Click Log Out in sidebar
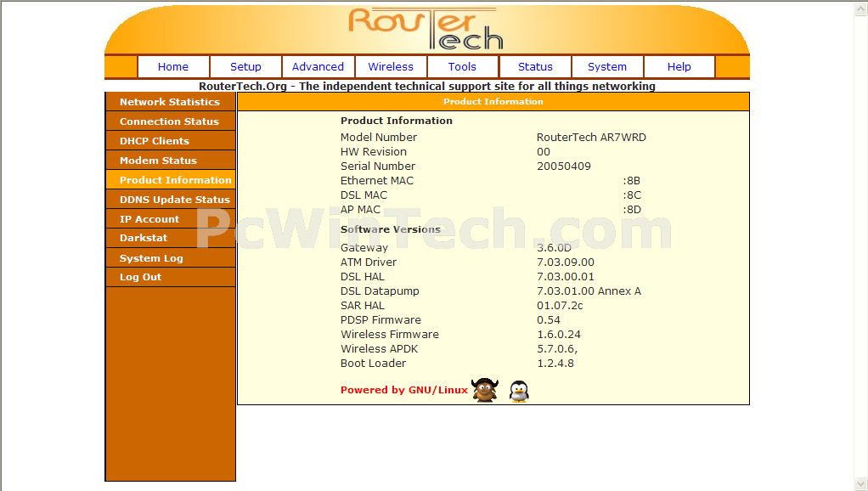This screenshot has height=491, width=868. coord(171,277)
